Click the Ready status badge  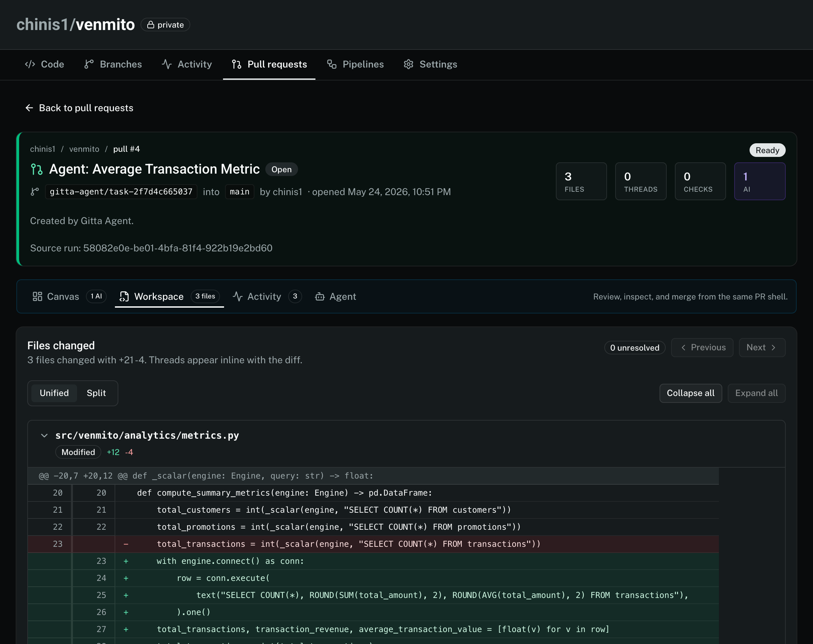point(767,150)
